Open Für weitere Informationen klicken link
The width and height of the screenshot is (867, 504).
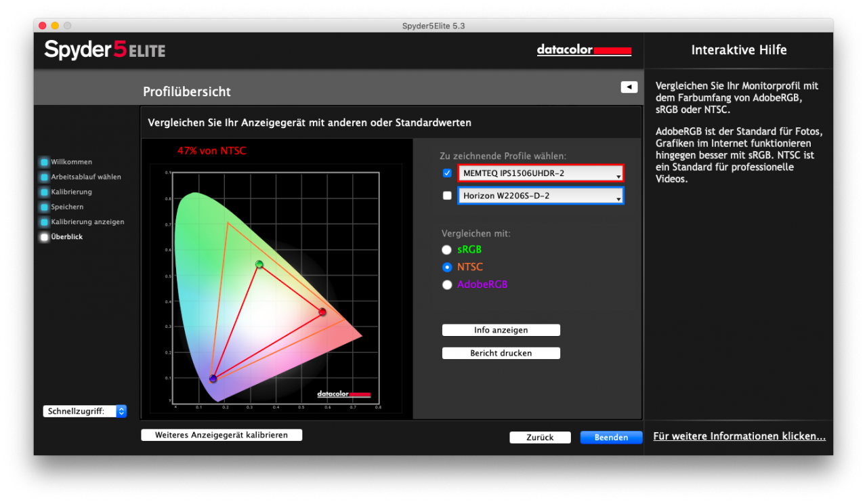click(740, 436)
